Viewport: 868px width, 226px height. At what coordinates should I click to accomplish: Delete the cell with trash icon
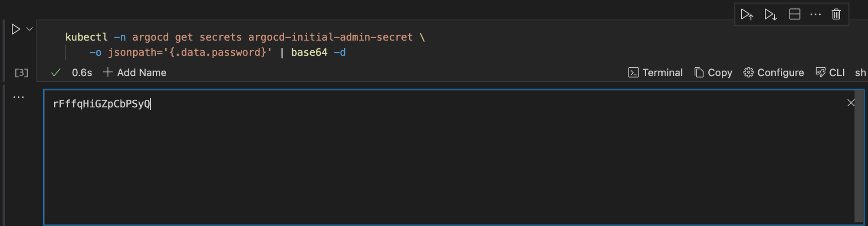point(836,14)
